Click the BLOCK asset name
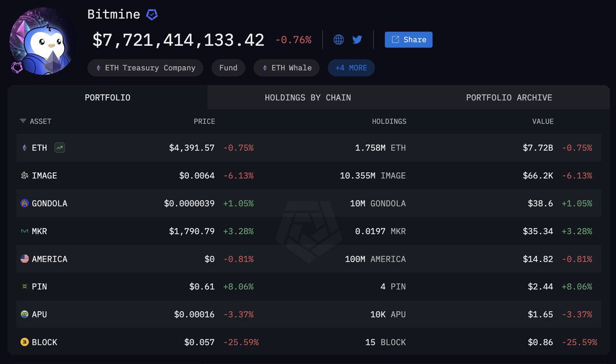Viewport: 616px width, 364px height. click(45, 342)
